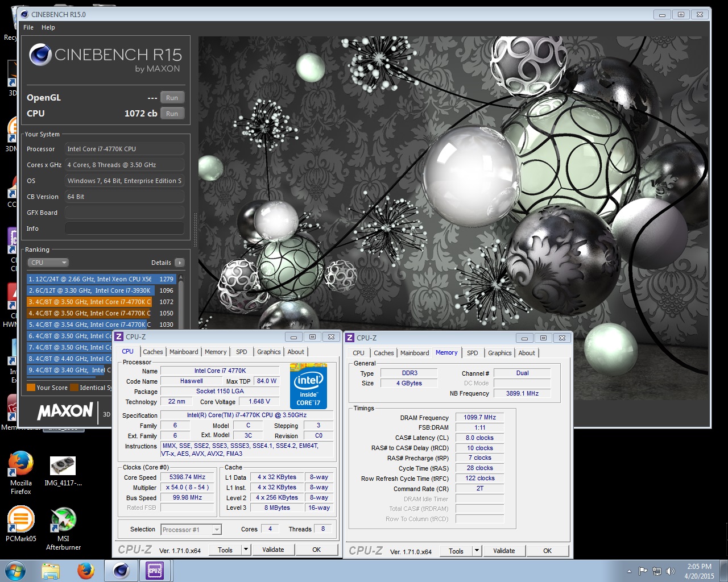The image size is (728, 582).
Task: Click the Firefox taskbar icon
Action: [x=86, y=571]
